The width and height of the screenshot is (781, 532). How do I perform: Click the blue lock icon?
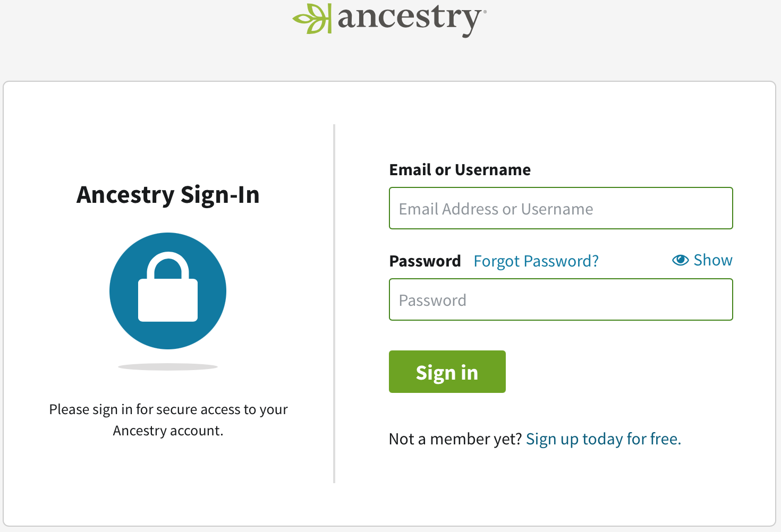[x=168, y=291]
